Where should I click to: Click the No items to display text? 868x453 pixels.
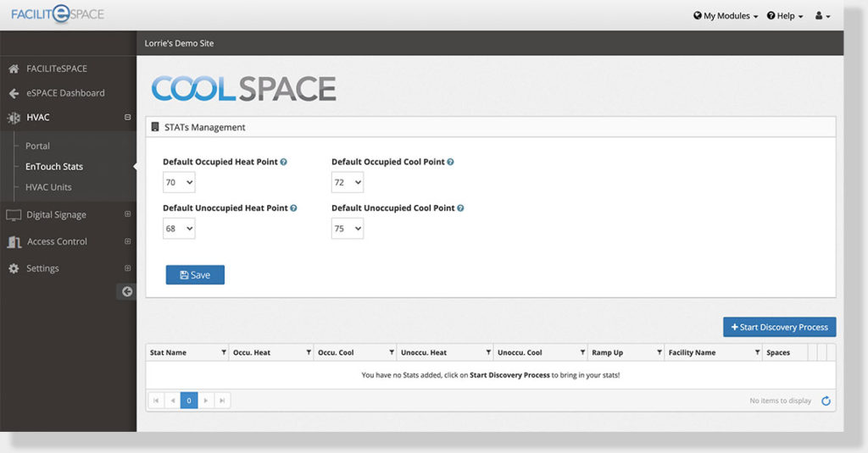(780, 401)
